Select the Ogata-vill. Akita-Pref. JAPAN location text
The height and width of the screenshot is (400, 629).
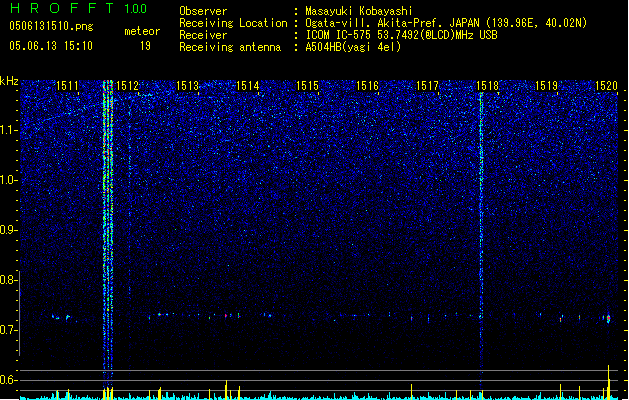(446, 23)
